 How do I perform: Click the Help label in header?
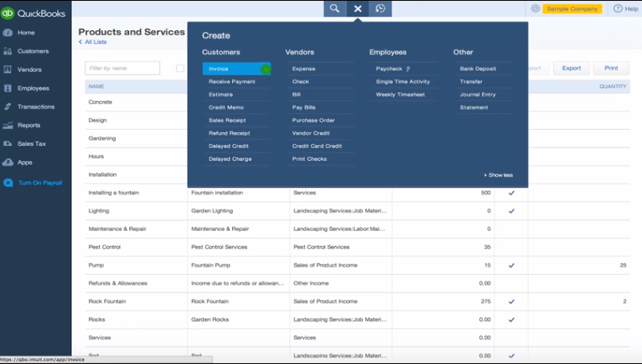pyautogui.click(x=631, y=9)
